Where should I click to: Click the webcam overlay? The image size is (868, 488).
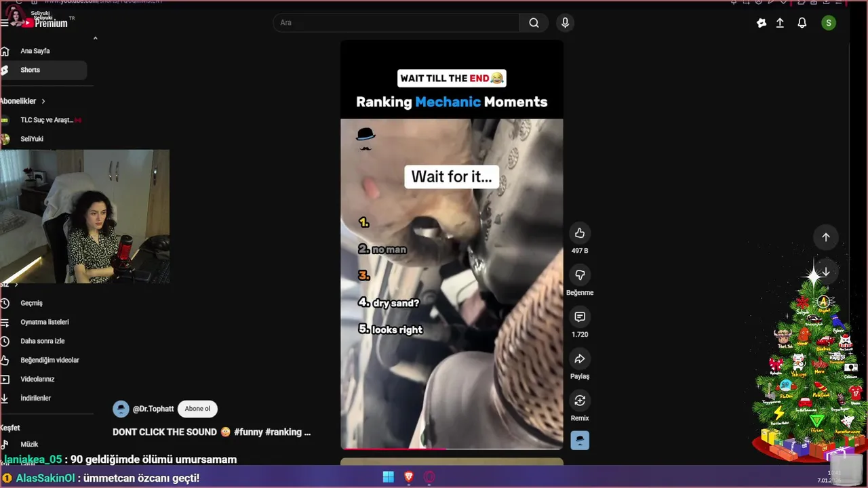(85, 217)
